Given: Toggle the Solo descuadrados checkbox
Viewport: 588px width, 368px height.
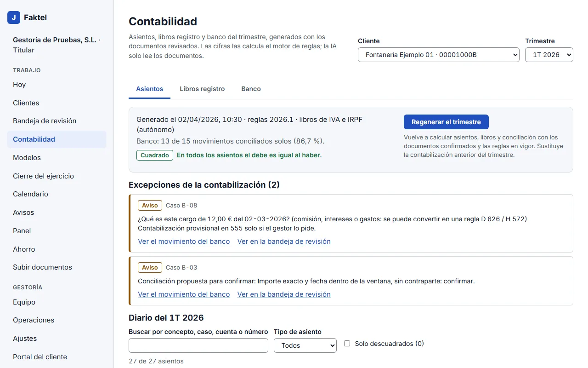Looking at the screenshot, I should (x=347, y=343).
